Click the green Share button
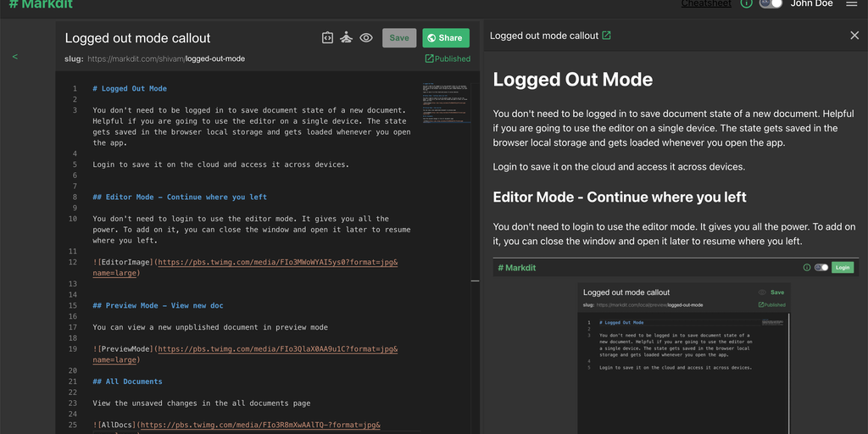The width and height of the screenshot is (868, 434). click(x=446, y=37)
